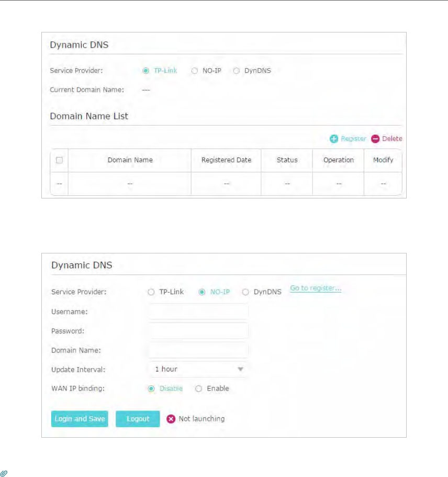Click the Login and Save button
The image size is (448, 477).
point(80,419)
